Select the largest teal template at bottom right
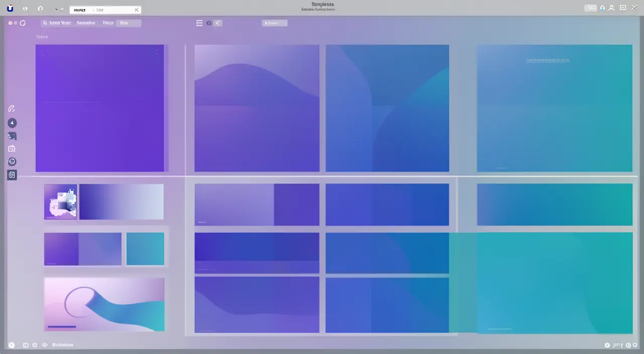 [554, 283]
